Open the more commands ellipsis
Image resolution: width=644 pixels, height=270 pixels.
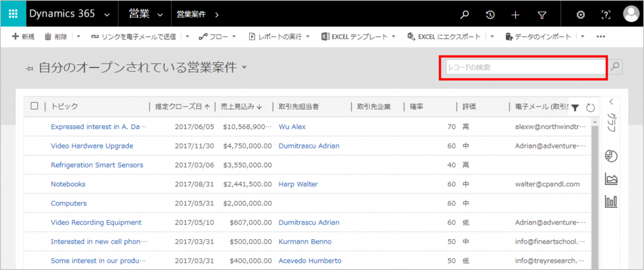point(601,37)
